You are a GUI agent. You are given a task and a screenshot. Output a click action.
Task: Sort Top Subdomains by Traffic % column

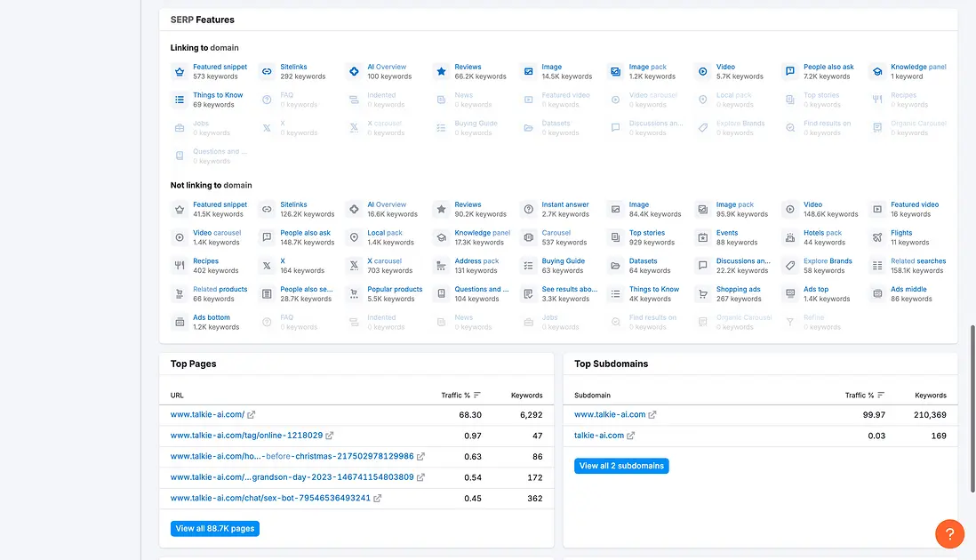coord(865,395)
